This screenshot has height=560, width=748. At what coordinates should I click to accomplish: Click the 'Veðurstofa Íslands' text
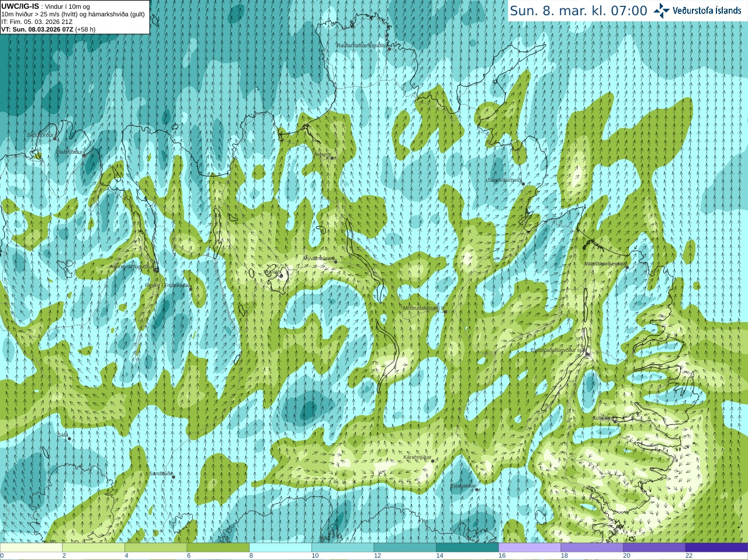(707, 11)
